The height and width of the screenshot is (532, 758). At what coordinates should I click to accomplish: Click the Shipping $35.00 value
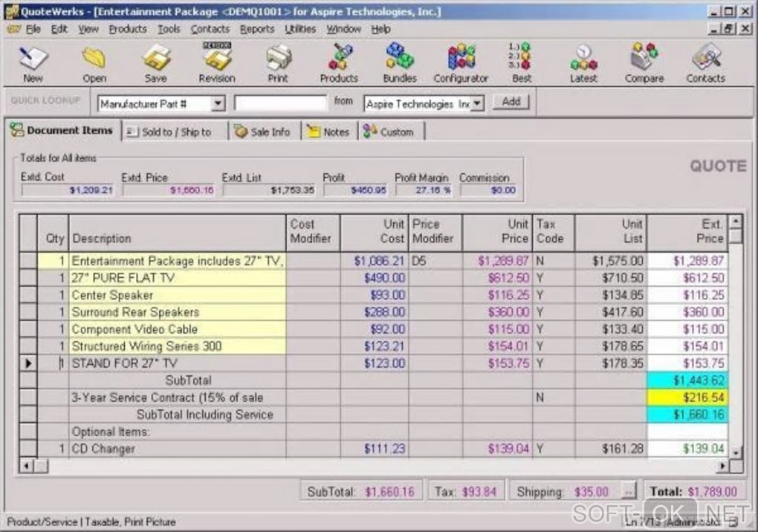[x=592, y=493]
